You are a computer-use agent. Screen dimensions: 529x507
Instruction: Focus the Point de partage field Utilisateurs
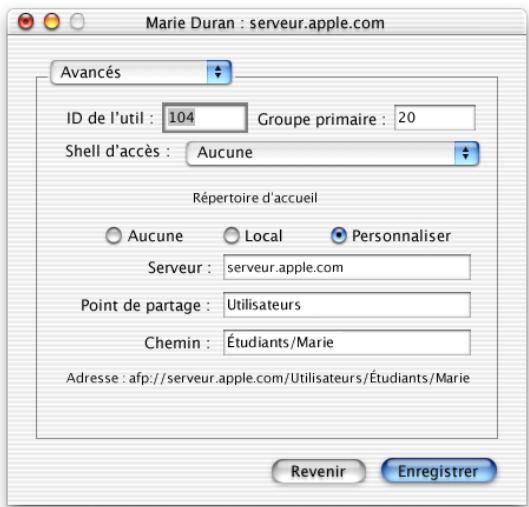[x=347, y=305]
